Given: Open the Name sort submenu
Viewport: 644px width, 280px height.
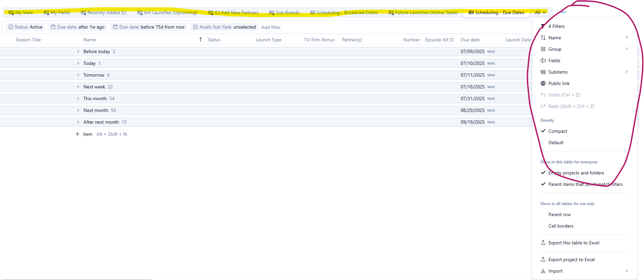Looking at the screenshot, I should coord(584,38).
